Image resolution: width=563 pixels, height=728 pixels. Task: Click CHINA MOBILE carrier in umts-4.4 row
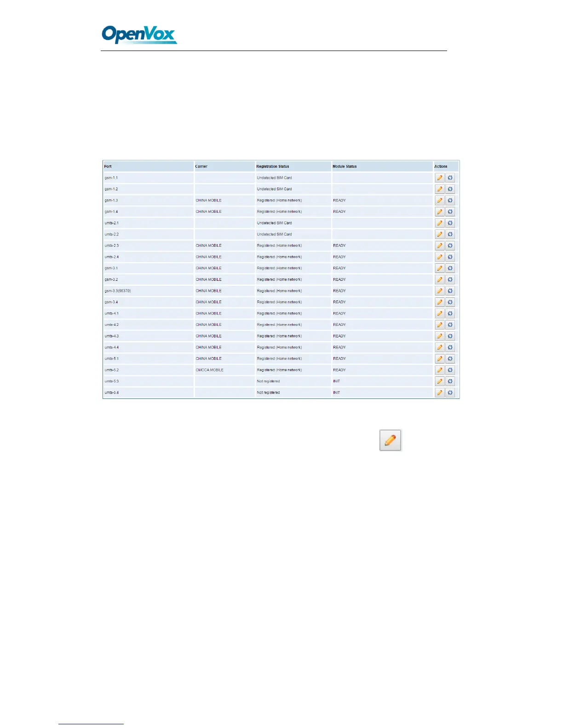[209, 347]
